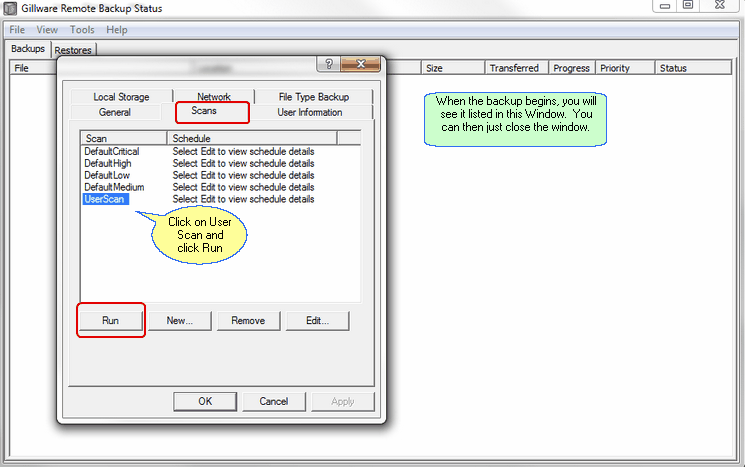Open the Help menu
This screenshot has height=467, width=745.
coord(116,30)
